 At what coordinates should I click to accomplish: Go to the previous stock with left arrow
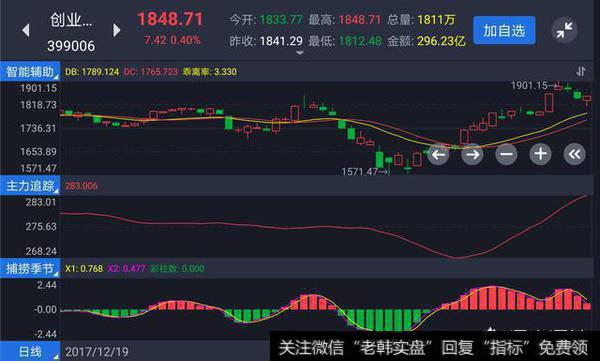(x=26, y=30)
